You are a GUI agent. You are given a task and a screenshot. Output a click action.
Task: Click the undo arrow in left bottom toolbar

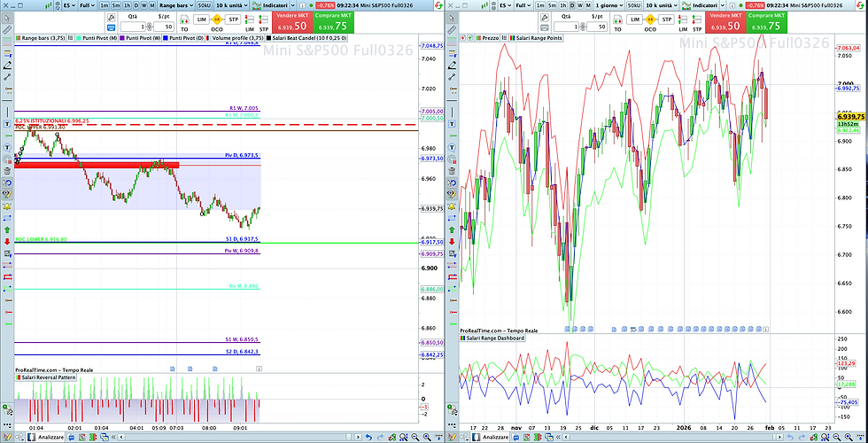(368, 438)
